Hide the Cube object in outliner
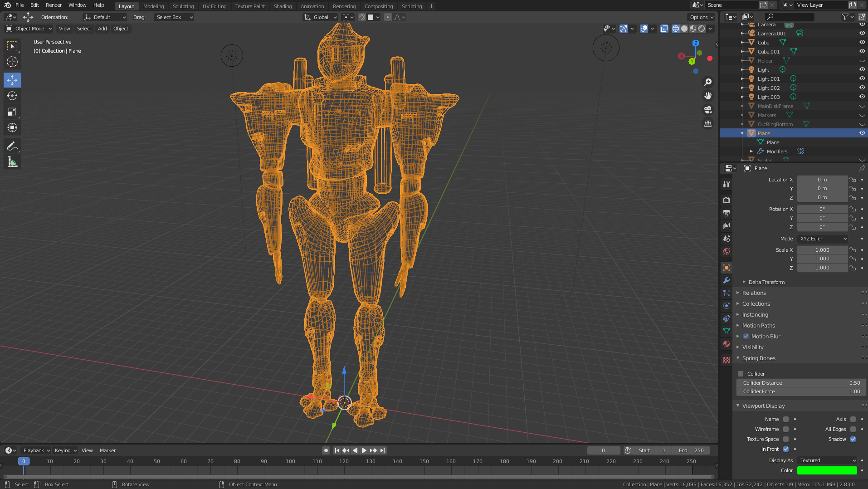 pyautogui.click(x=862, y=42)
